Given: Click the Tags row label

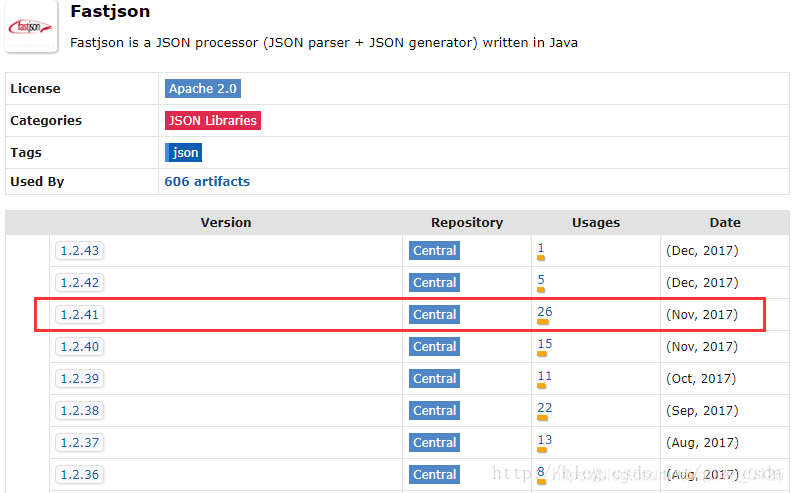Looking at the screenshot, I should point(26,152).
